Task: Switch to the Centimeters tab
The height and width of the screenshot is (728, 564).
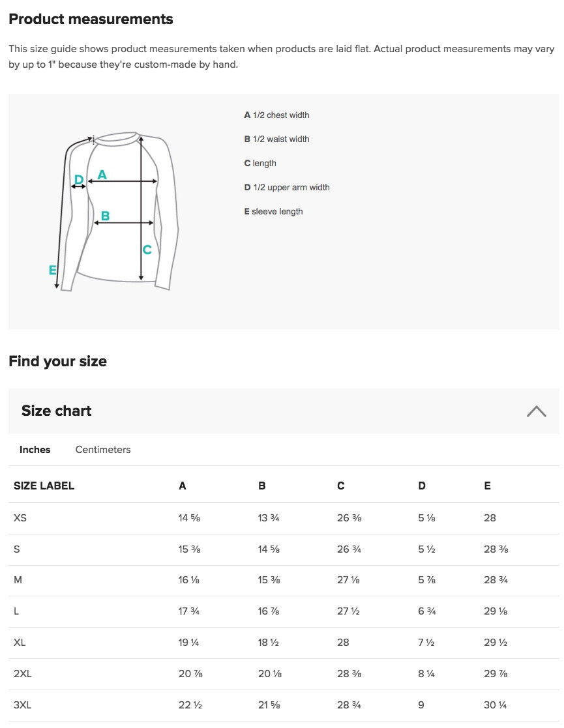Action: pos(102,450)
